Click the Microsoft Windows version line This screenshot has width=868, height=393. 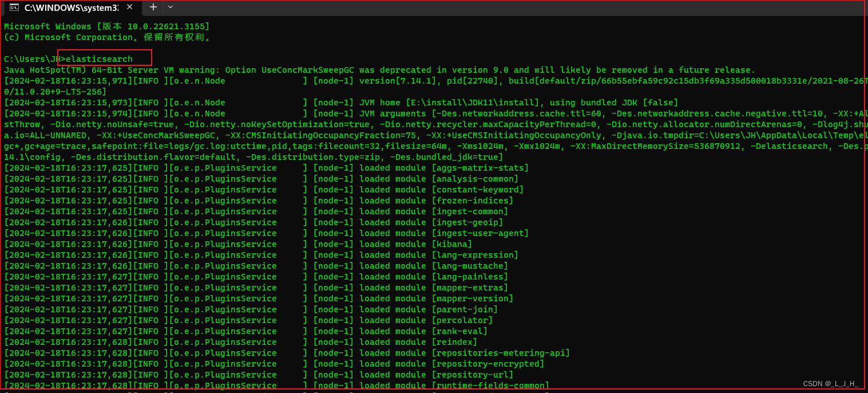(106, 26)
